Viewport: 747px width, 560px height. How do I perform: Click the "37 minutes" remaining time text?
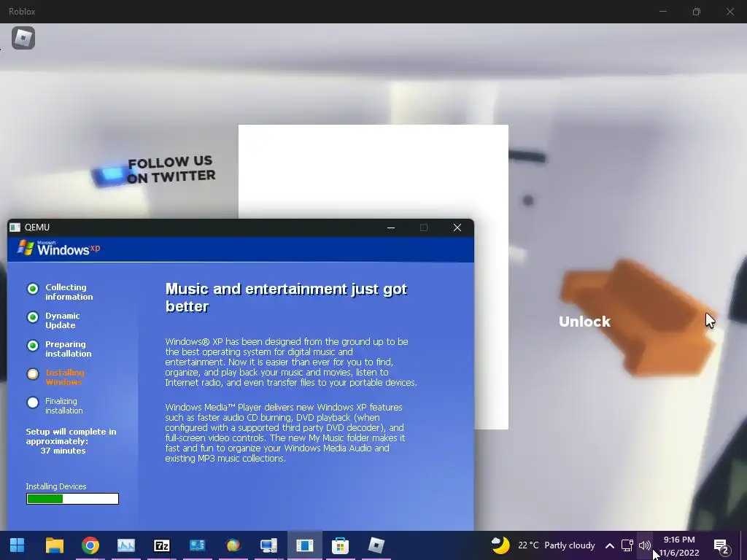click(63, 451)
